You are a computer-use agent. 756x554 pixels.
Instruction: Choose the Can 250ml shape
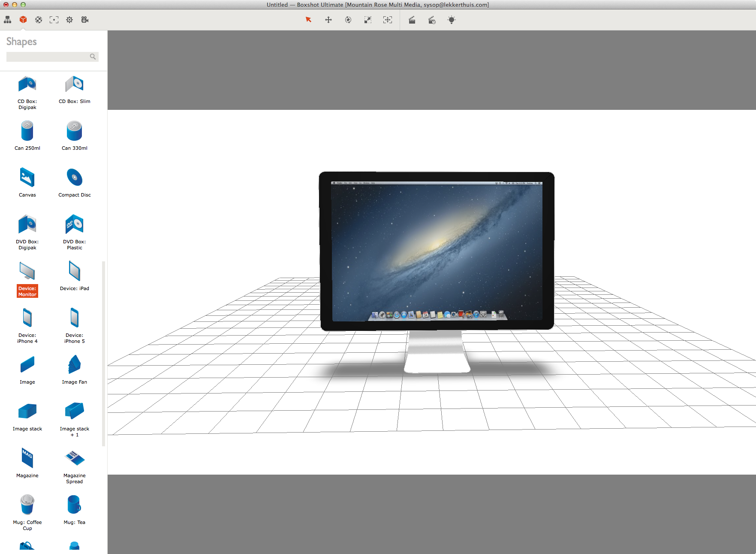click(27, 136)
